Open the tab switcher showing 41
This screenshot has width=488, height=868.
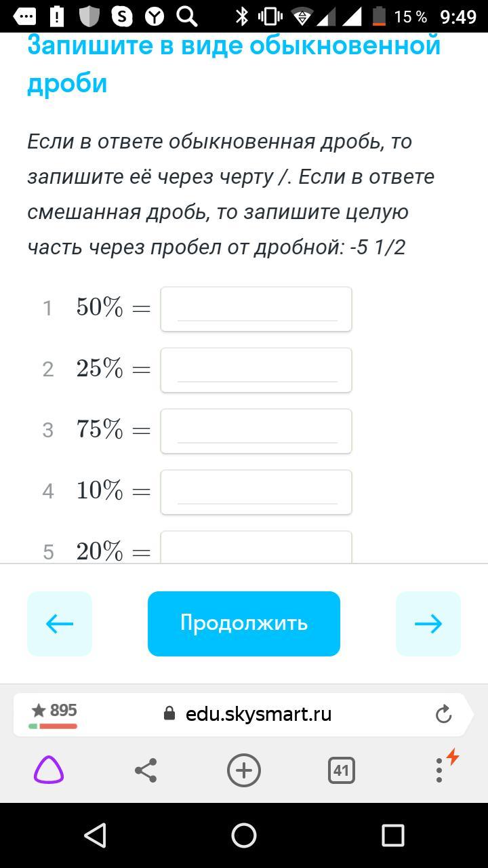click(x=341, y=770)
